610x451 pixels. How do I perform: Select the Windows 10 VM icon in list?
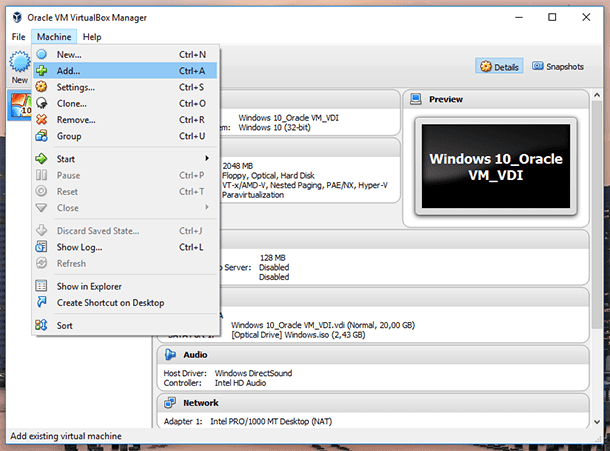coord(20,105)
